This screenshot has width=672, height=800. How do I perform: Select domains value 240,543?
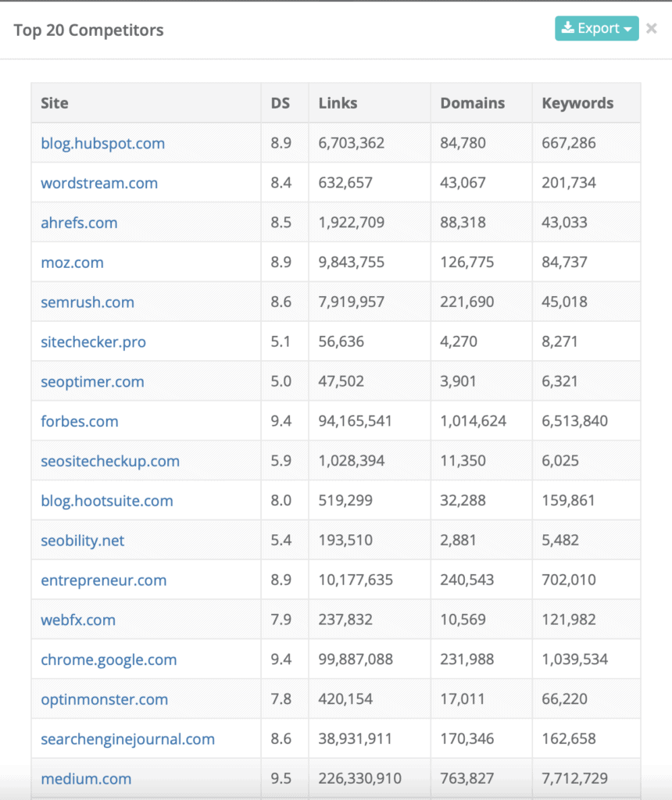click(x=466, y=580)
